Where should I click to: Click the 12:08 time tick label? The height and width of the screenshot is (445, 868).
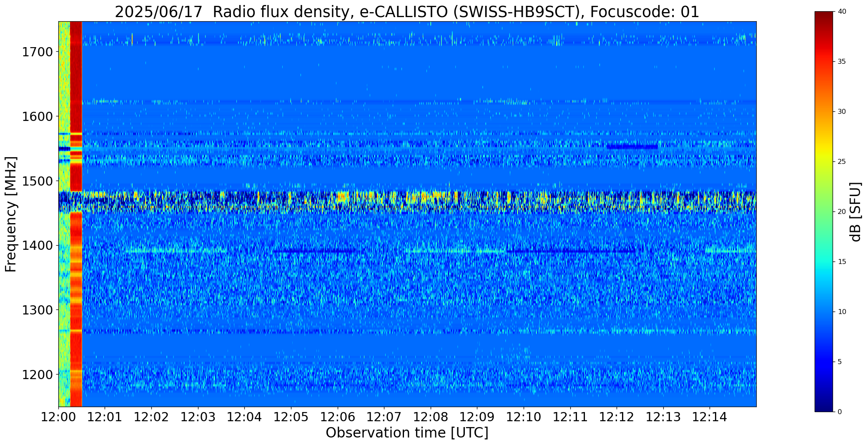431,417
